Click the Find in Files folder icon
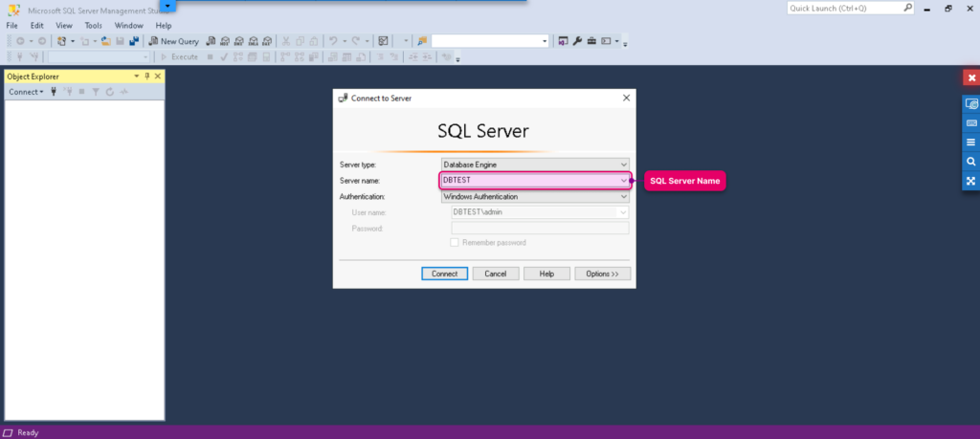980x439 pixels. click(x=422, y=41)
